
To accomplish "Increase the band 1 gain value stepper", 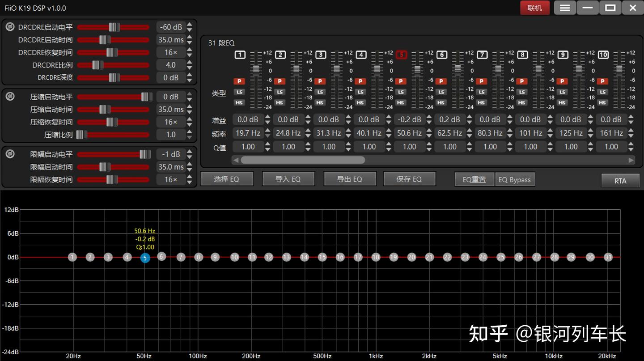I will (267, 117).
